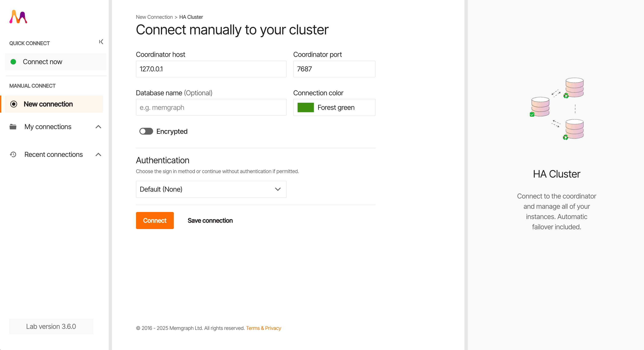The width and height of the screenshot is (644, 350).
Task: Click the history clock icon beside Recent connections
Action: (13, 154)
